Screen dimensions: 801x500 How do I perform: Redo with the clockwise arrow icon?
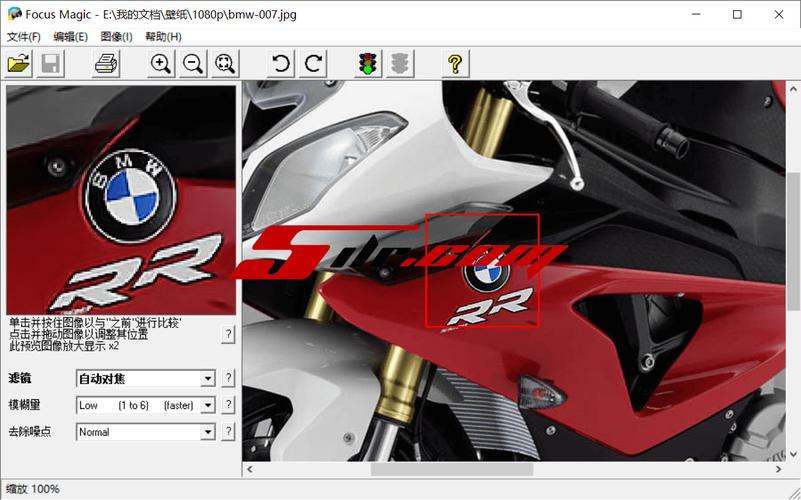click(x=313, y=64)
